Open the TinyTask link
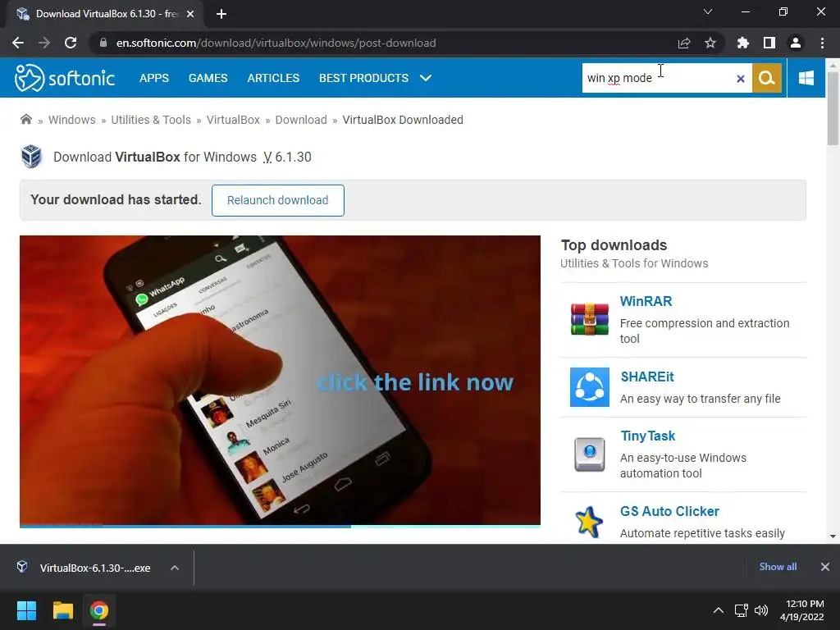Screen dimensions: 840x630 (x=648, y=436)
